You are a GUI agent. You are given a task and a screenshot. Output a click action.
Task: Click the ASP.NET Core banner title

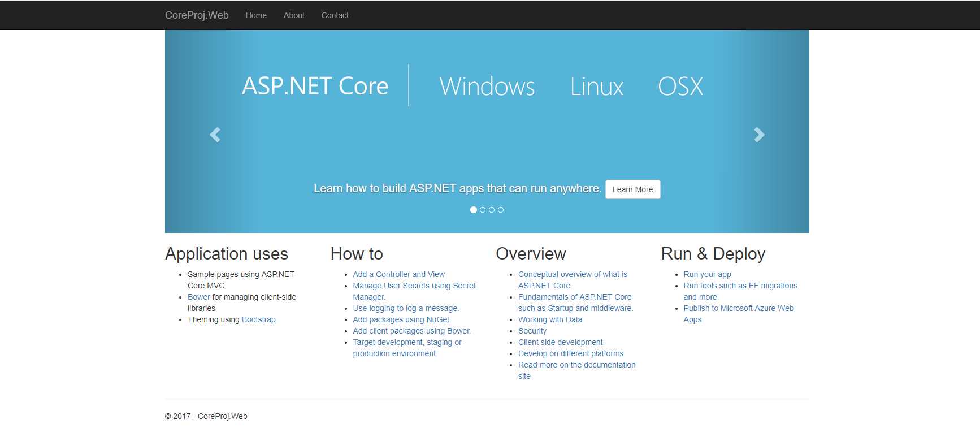pyautogui.click(x=315, y=86)
